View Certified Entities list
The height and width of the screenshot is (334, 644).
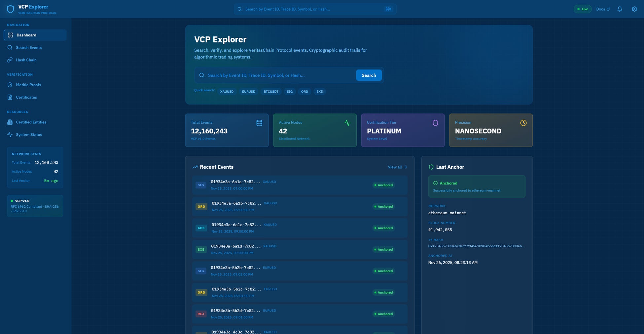(31, 122)
